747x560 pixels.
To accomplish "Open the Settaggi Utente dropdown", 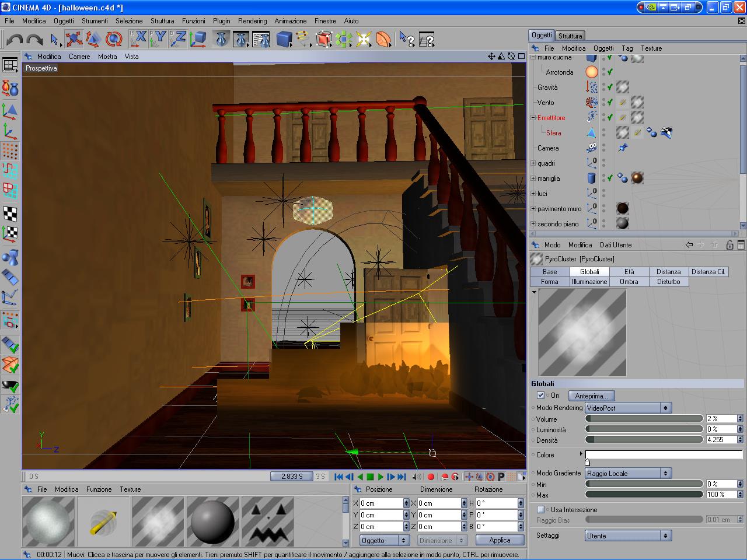I will click(x=629, y=535).
